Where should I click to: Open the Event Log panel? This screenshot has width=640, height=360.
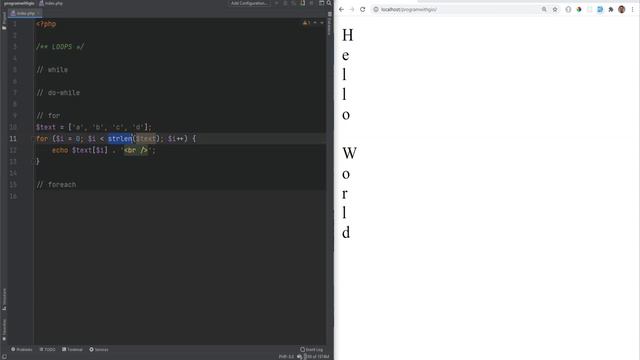(311, 349)
